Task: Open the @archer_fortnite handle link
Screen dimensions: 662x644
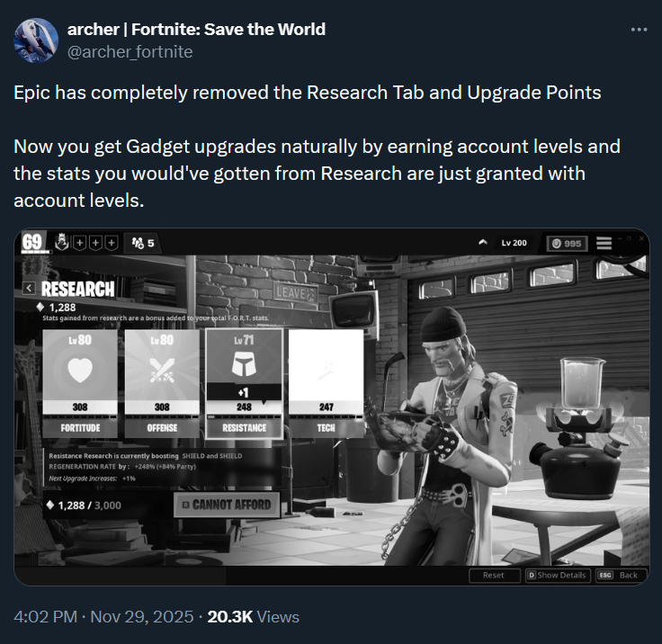Action: [x=130, y=52]
